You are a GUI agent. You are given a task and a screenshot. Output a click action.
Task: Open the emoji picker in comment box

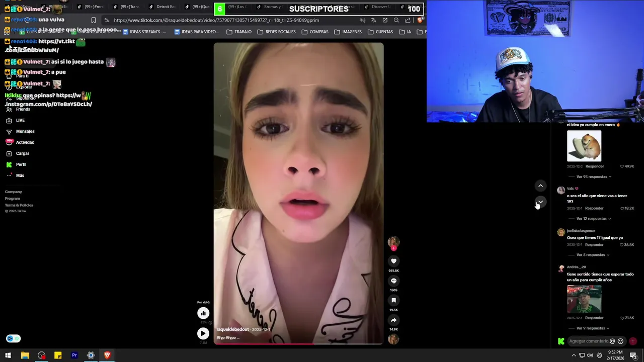[620, 341]
